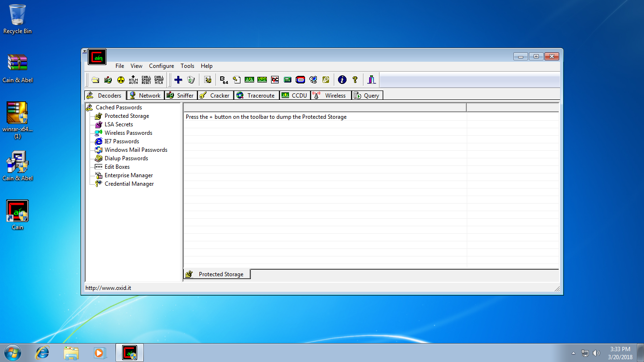Select Wireless Passwords tree item
This screenshot has height=362, width=644.
click(128, 133)
